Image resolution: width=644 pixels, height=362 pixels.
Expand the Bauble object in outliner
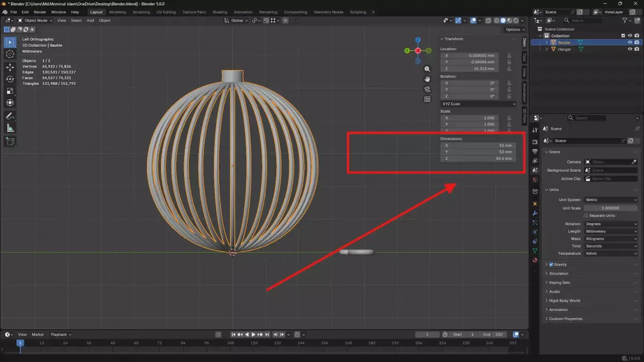pyautogui.click(x=547, y=42)
